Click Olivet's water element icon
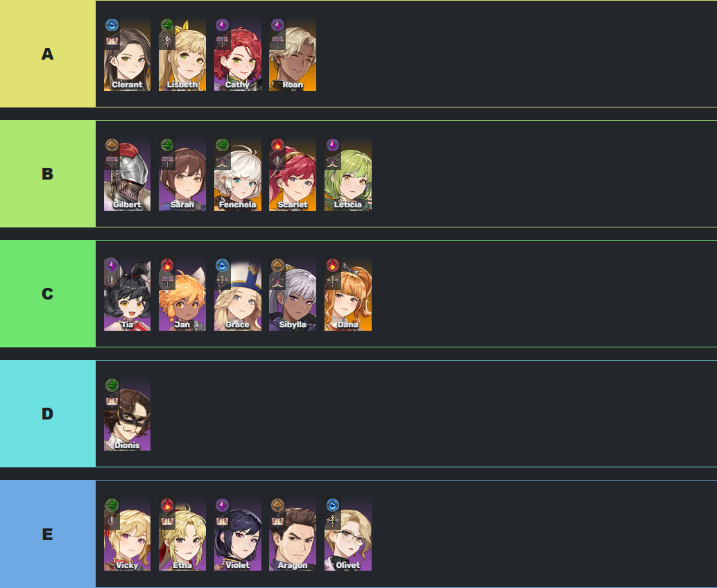The image size is (717, 588). point(332,505)
